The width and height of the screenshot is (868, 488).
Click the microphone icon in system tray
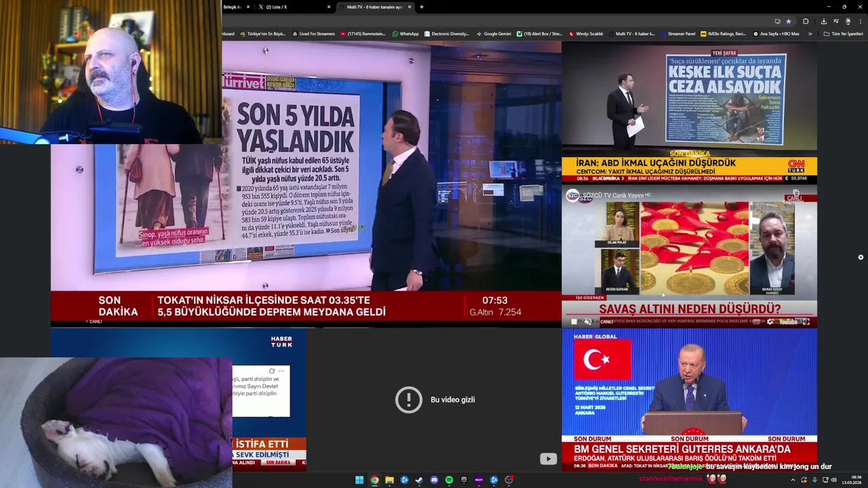[814, 480]
